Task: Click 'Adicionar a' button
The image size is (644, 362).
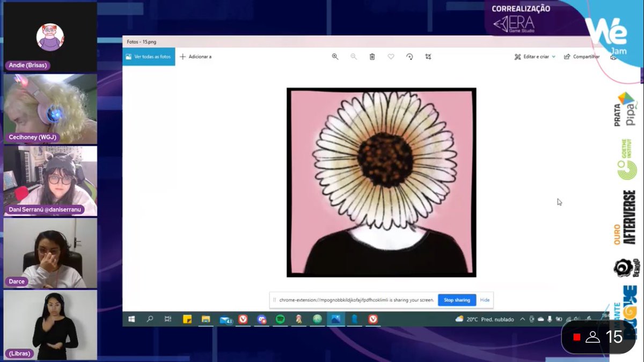Action: point(195,56)
